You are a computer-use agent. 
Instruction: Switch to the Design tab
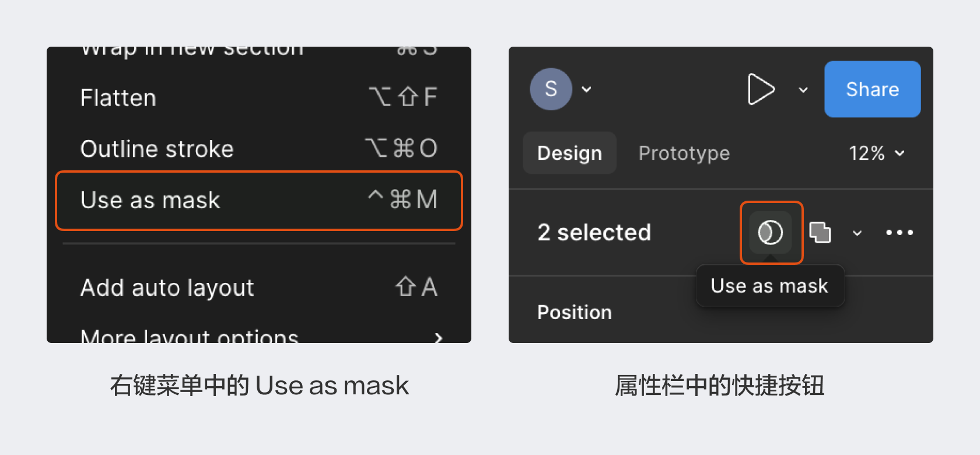[569, 153]
